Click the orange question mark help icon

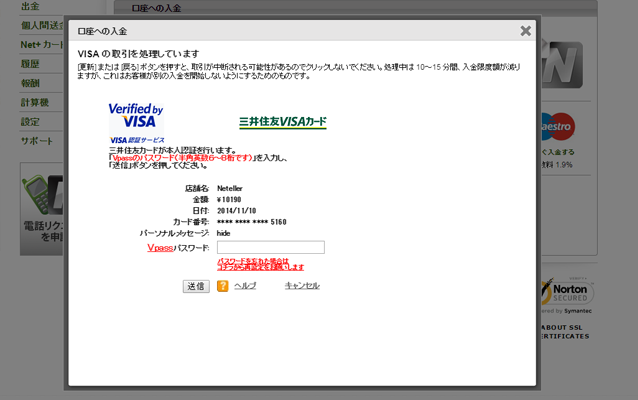click(223, 286)
